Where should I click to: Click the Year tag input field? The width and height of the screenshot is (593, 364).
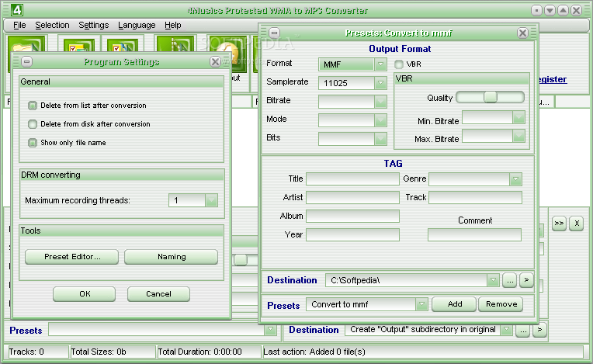(x=352, y=234)
